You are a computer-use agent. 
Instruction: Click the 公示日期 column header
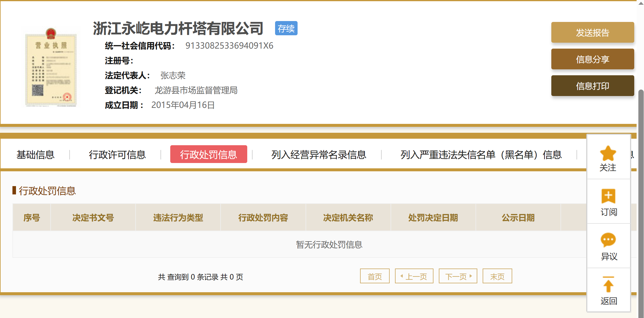tap(518, 218)
